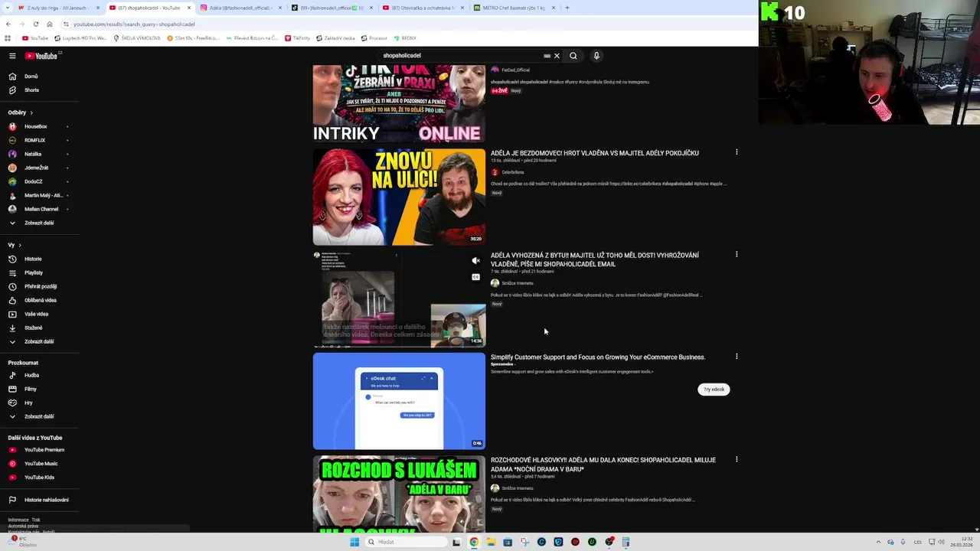Image resolution: width=980 pixels, height=551 pixels.
Task: Open DodoCZ subscription channel
Action: 33,182
